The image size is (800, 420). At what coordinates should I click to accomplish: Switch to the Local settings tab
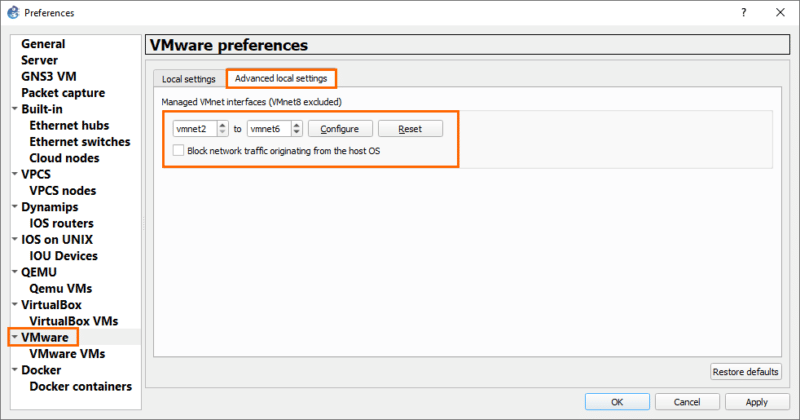point(188,79)
